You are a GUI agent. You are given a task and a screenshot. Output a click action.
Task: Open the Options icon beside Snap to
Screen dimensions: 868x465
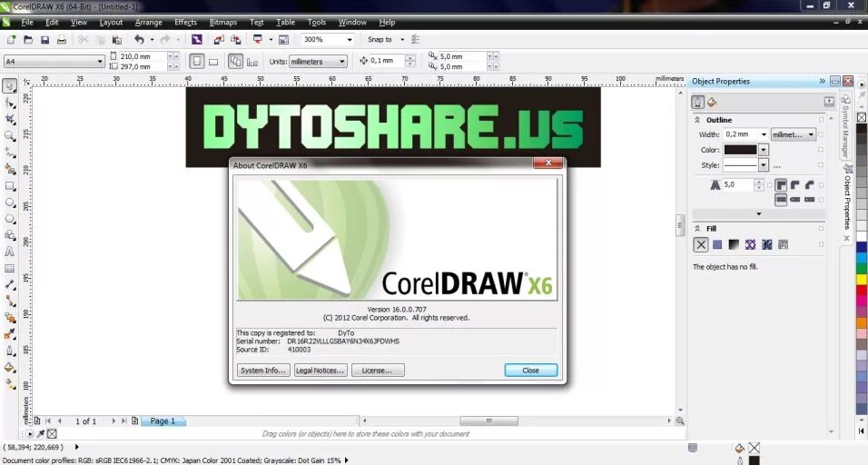coord(416,39)
